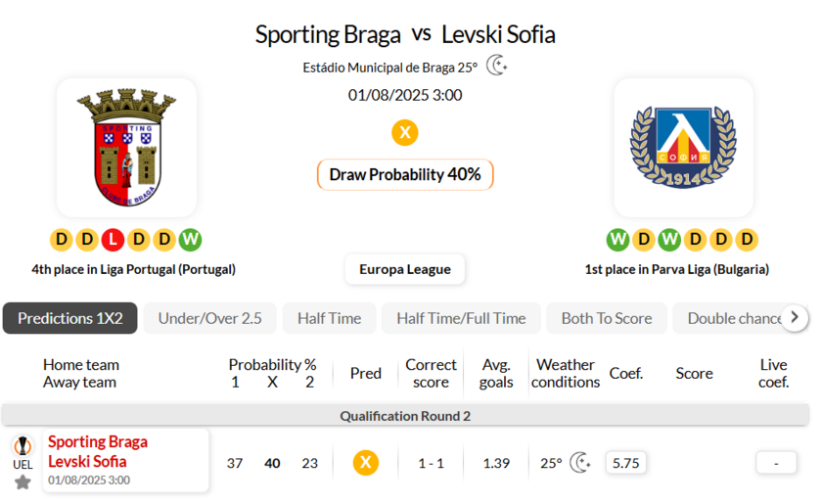Click Braga's red L form badge

(x=113, y=240)
